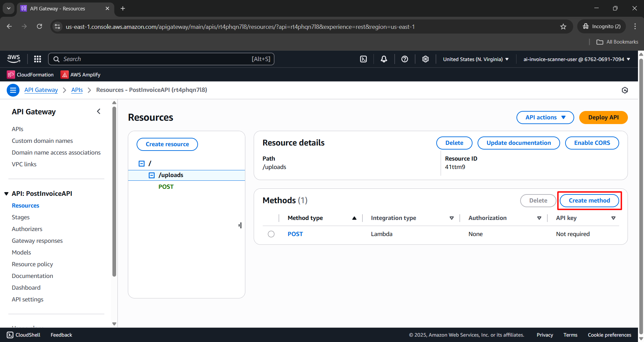Expand the region selector United States (N. Virginia)

click(x=476, y=59)
